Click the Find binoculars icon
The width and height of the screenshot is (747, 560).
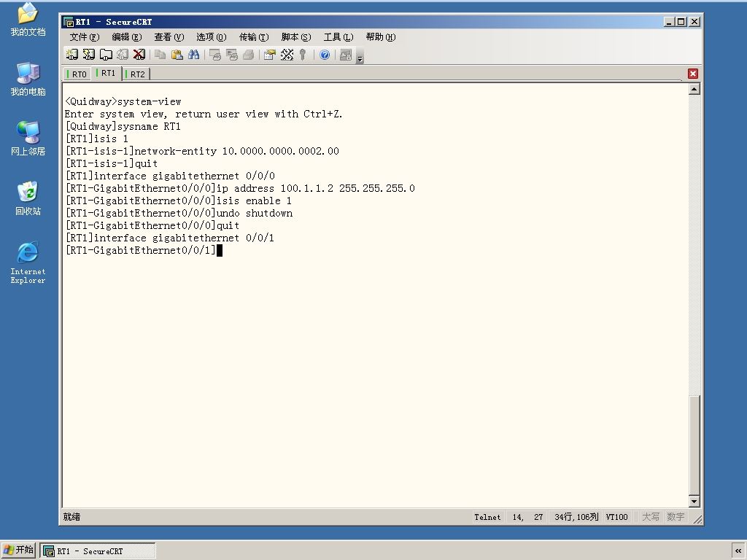click(194, 55)
